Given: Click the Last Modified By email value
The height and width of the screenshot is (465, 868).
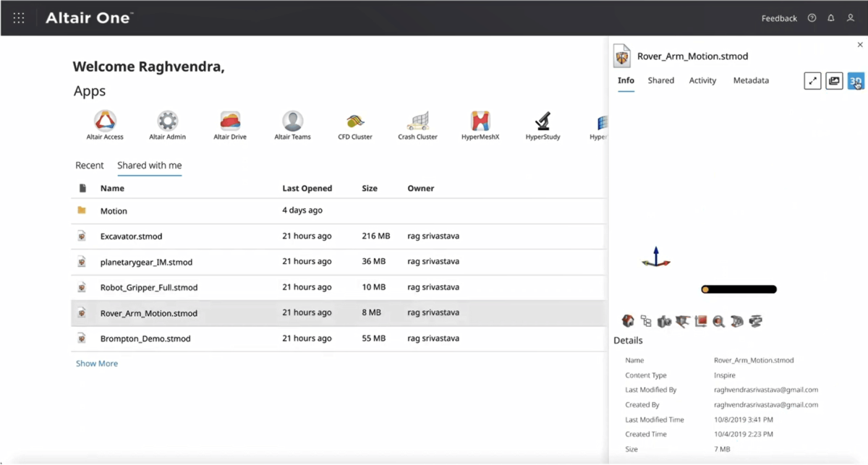Looking at the screenshot, I should pos(766,390).
